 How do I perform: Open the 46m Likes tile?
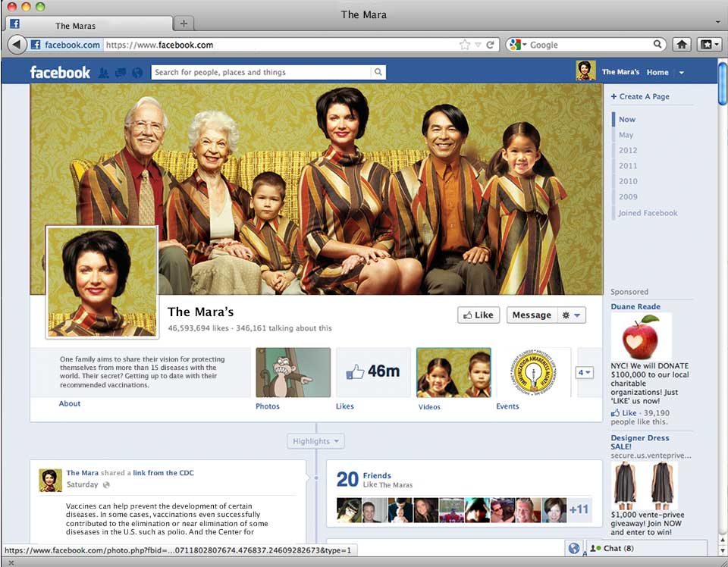[373, 372]
